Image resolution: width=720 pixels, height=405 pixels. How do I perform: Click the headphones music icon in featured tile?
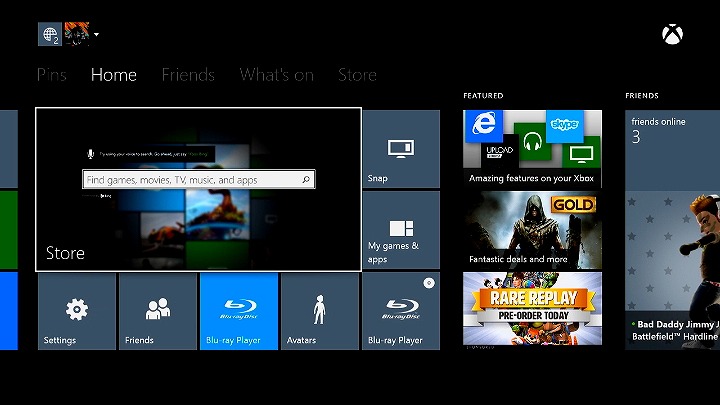(x=533, y=141)
